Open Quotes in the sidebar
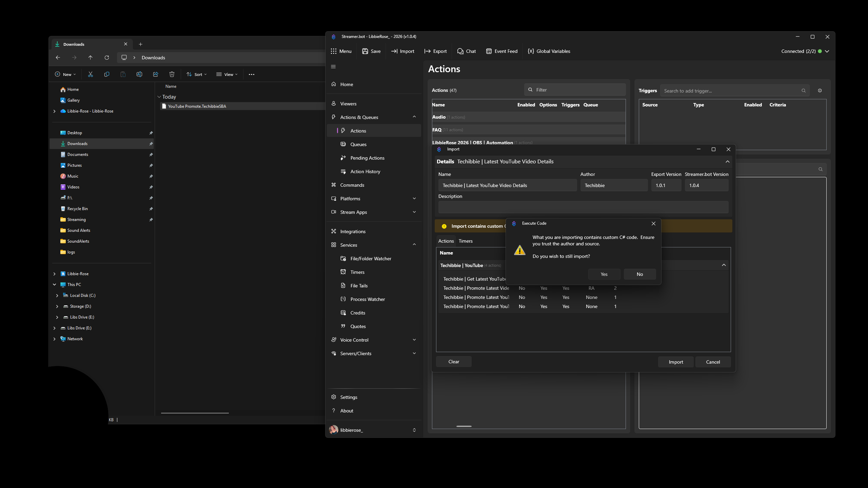 [374, 326]
